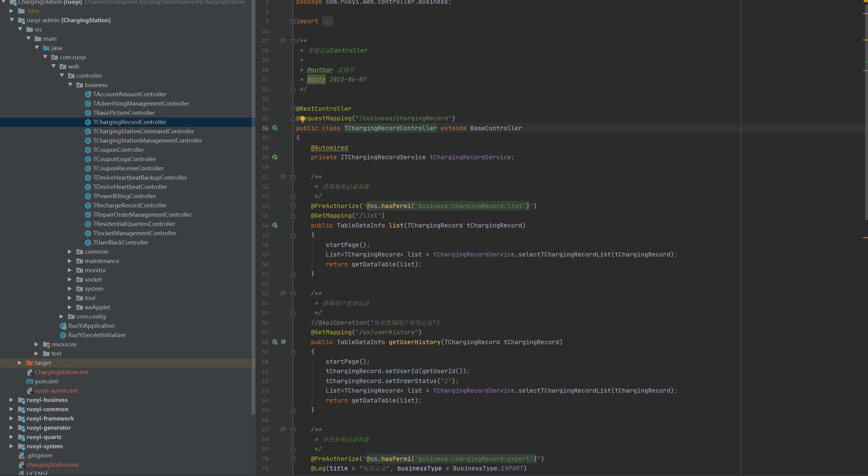The image size is (868, 476).
Task: Expand the common package
Action: (70, 252)
